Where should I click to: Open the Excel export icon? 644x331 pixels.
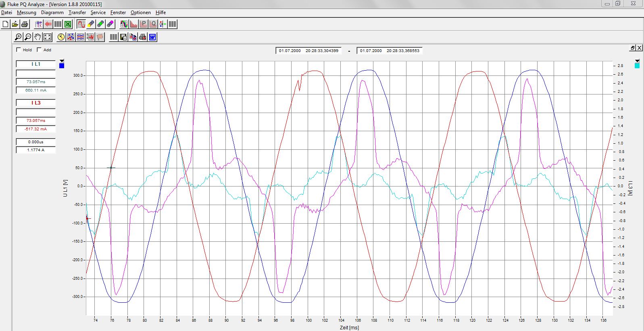(68, 24)
